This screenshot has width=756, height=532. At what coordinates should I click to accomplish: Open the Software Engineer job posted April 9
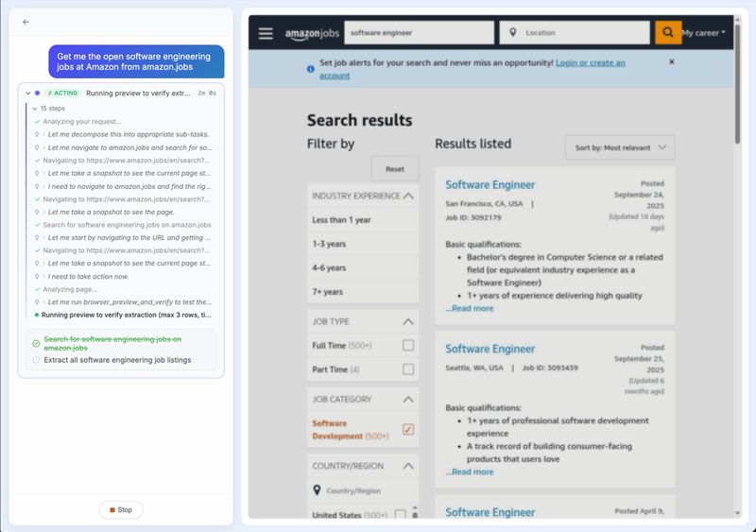490,512
